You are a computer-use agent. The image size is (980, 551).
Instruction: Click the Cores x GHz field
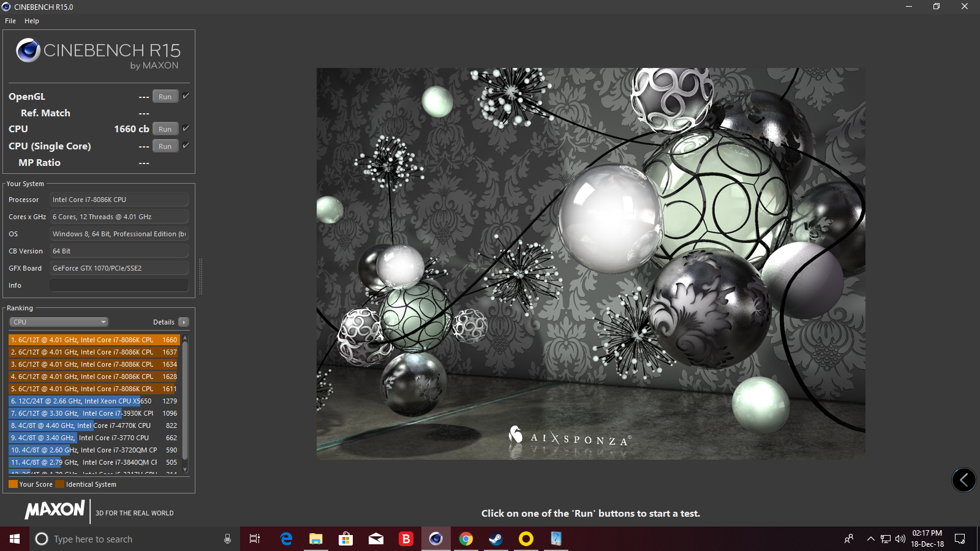[x=119, y=217]
